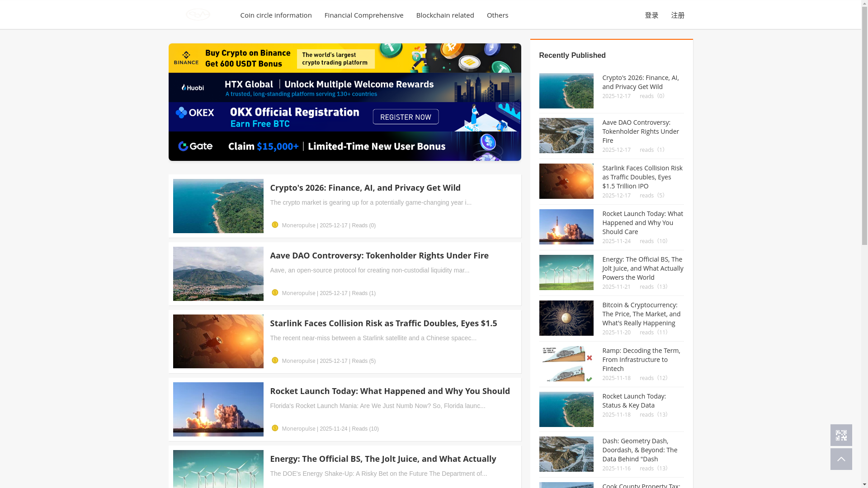
Task: Click the Recently Published heading
Action: pyautogui.click(x=572, y=55)
